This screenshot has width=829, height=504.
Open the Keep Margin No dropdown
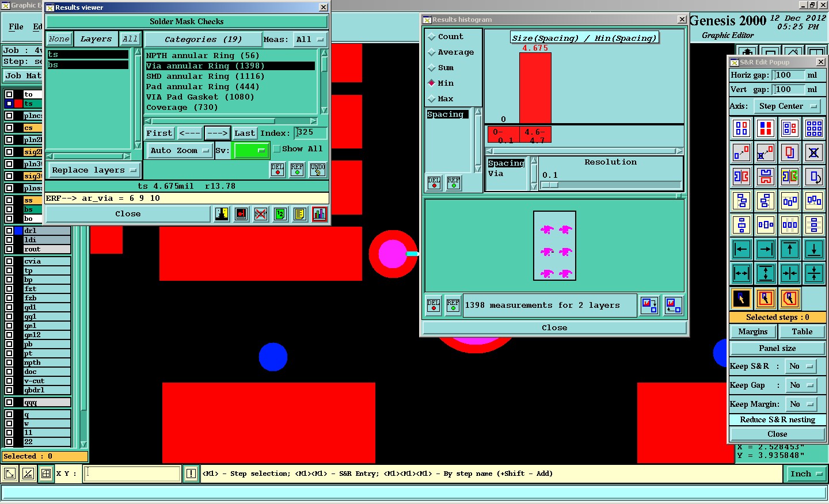tap(800, 404)
